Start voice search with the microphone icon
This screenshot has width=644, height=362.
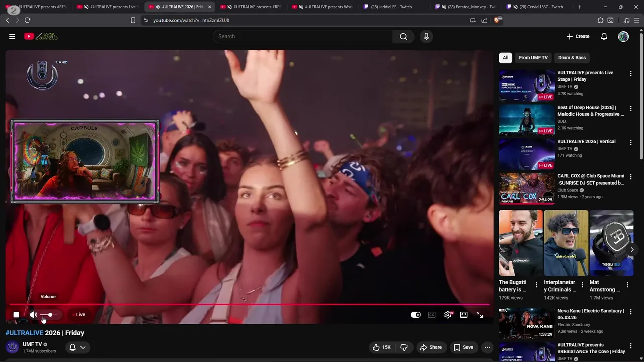point(426,36)
